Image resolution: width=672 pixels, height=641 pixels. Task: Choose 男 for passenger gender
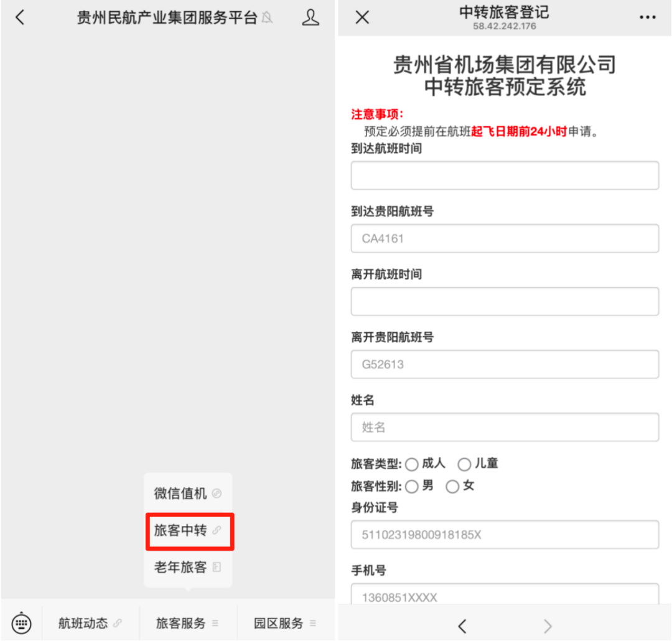[x=412, y=487]
